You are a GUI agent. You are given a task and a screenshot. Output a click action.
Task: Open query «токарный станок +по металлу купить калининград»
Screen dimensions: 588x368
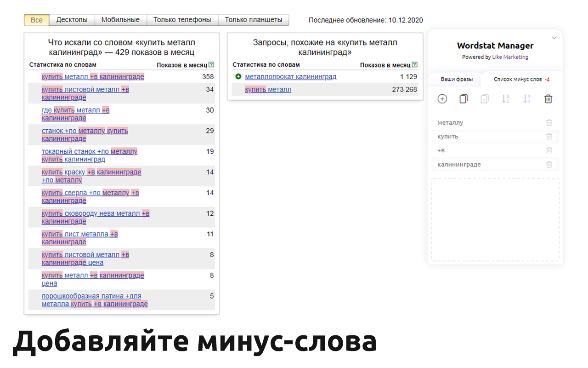(x=90, y=155)
